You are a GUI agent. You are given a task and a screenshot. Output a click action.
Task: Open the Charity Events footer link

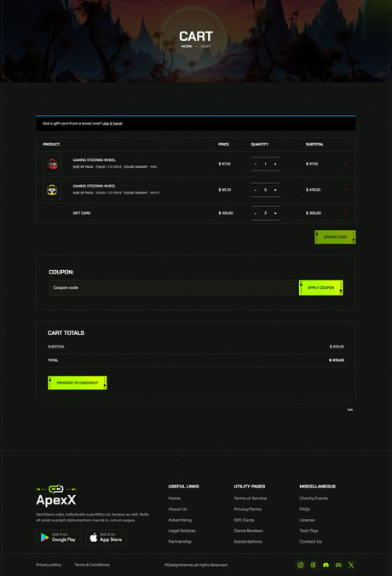pos(314,498)
